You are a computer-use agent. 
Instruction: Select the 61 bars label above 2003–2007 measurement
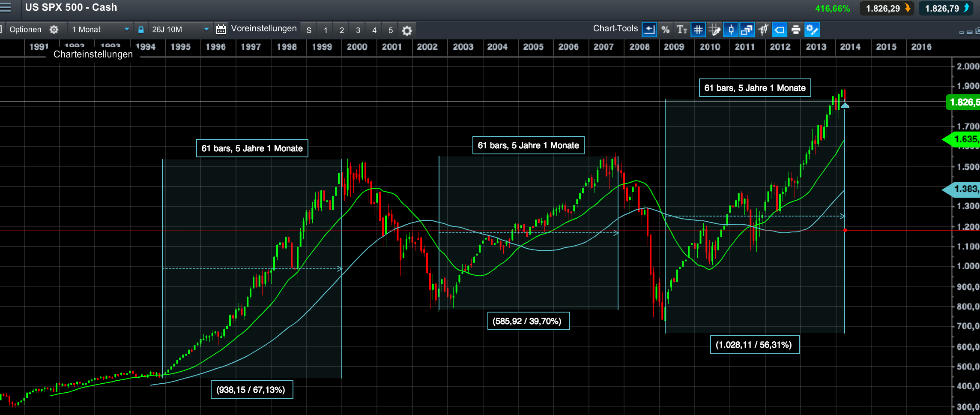[x=528, y=145]
